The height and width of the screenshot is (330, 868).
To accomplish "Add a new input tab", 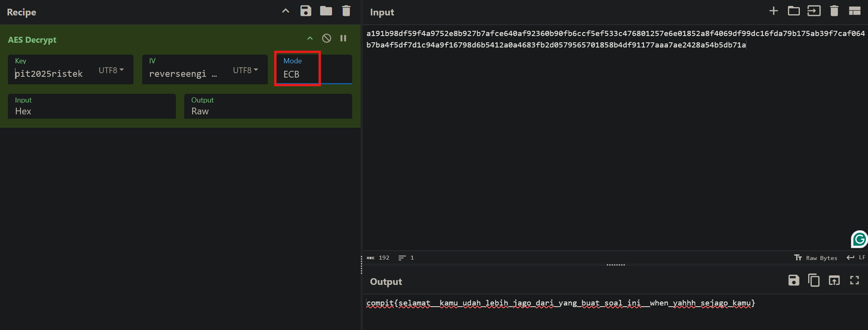I will point(773,11).
